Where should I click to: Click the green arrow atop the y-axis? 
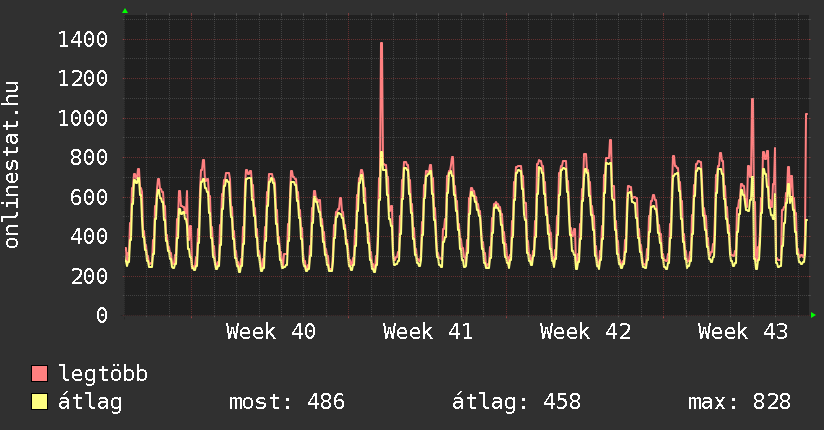(x=125, y=11)
